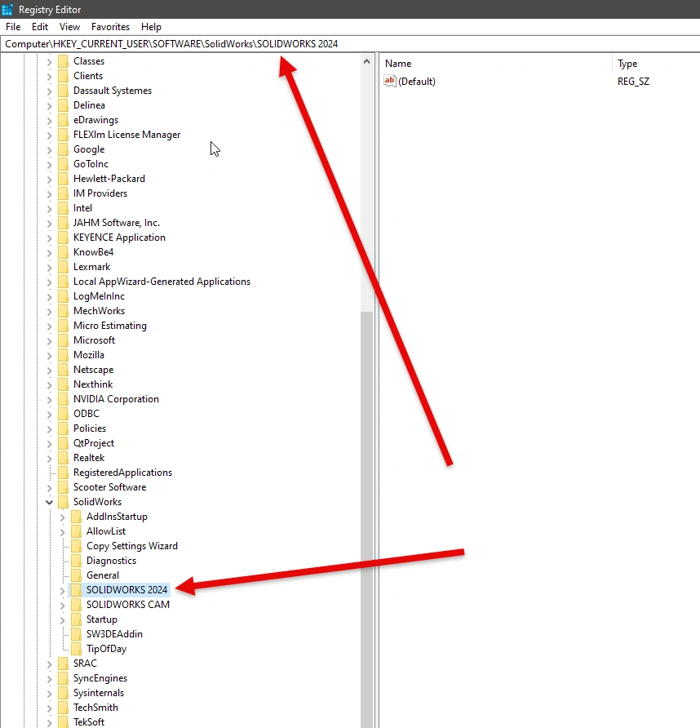
Task: Select the eDrawings folder icon
Action: point(63,120)
